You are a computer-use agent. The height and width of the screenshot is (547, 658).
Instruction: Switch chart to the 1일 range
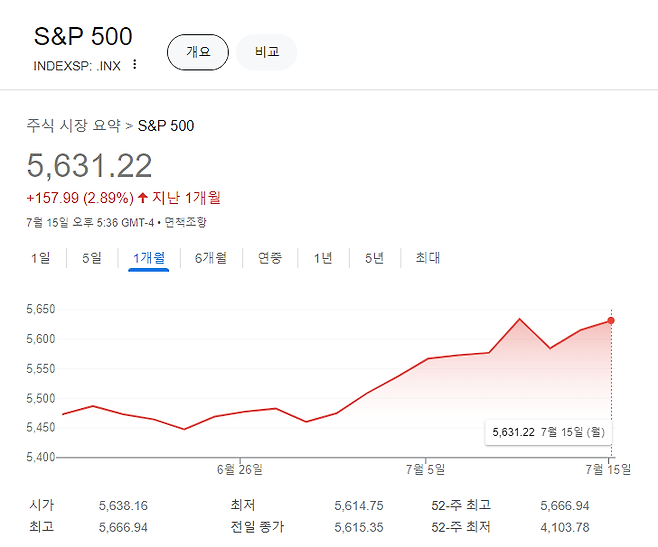tap(41, 258)
